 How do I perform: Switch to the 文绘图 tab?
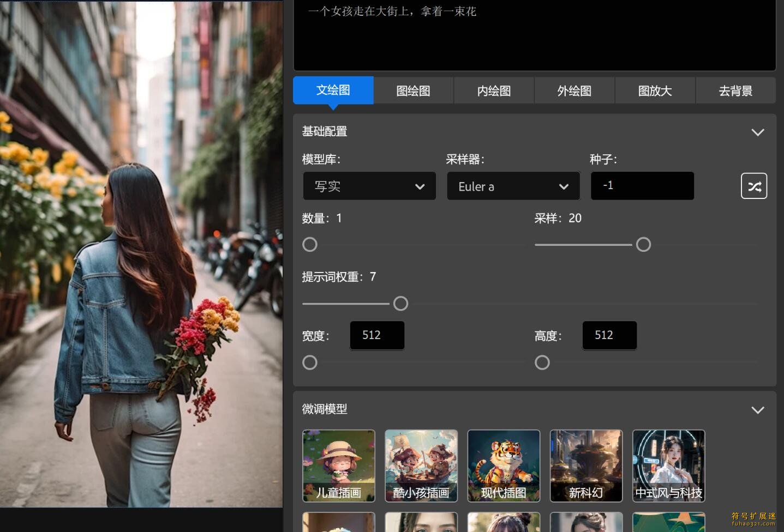[333, 90]
